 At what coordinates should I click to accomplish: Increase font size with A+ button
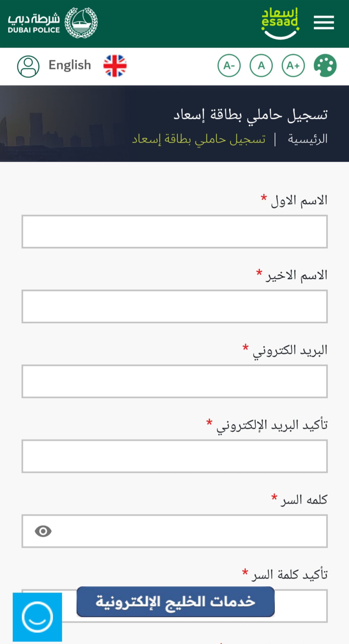point(293,66)
